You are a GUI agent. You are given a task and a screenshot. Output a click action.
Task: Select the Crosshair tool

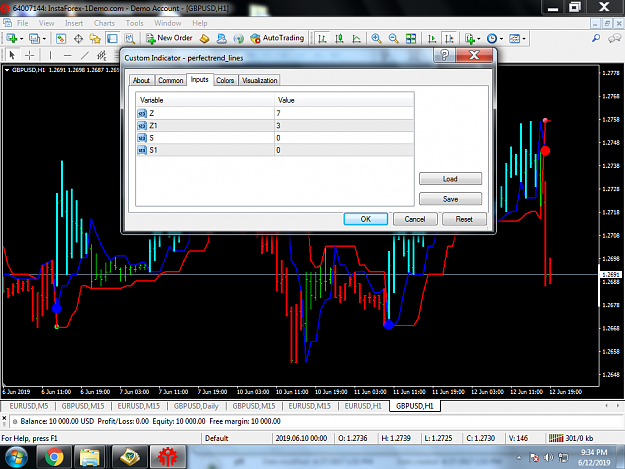[x=29, y=55]
